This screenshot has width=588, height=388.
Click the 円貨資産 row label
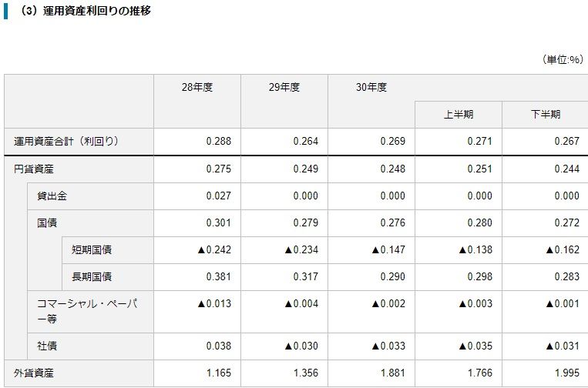[34, 169]
